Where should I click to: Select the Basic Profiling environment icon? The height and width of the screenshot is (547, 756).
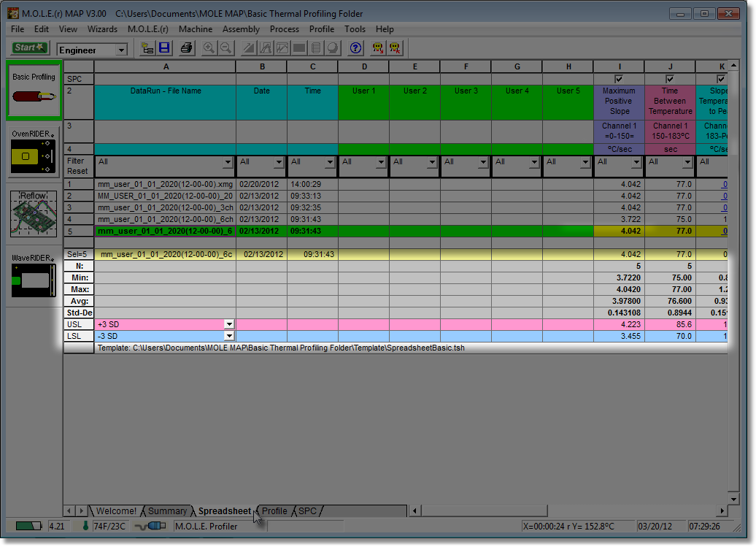[x=34, y=91]
